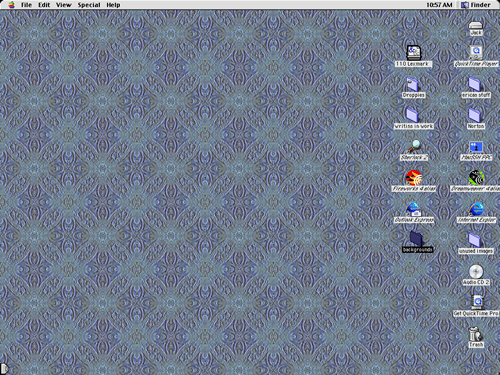Select the 110 Lexmark desktop printer icon
Screen dimensions: 500x375
pos(414,53)
